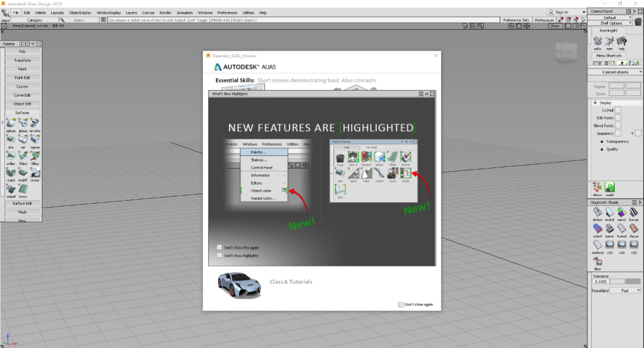Image resolution: width=644 pixels, height=348 pixels.
Task: Click the mulcol multi-color shade icon
Action: [x=609, y=212]
